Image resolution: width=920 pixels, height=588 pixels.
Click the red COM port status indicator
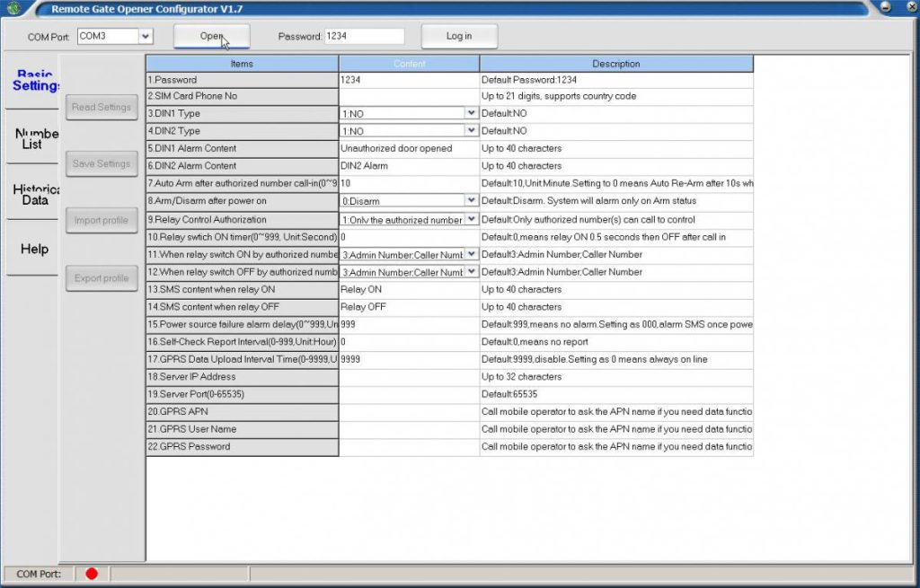(91, 574)
